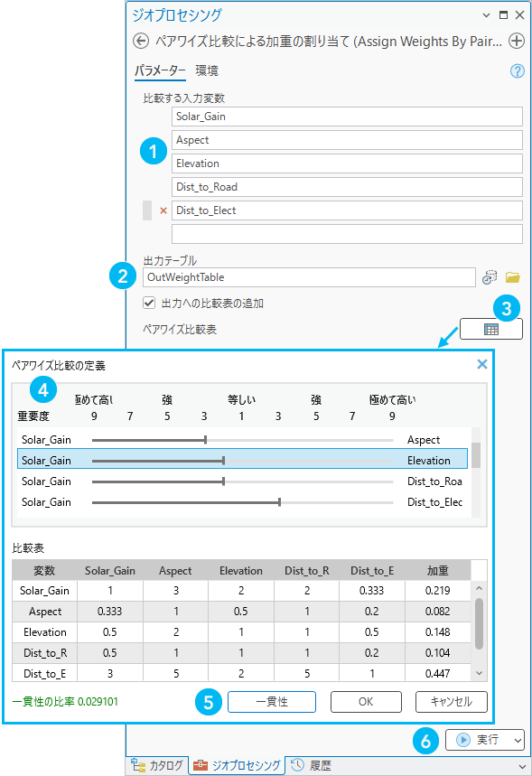Select the ジオプロセシング bottom tab
The width and height of the screenshot is (532, 776).
point(237,765)
